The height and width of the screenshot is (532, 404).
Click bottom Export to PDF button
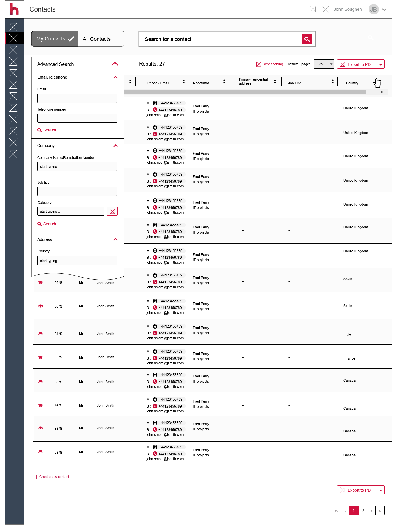click(x=357, y=490)
